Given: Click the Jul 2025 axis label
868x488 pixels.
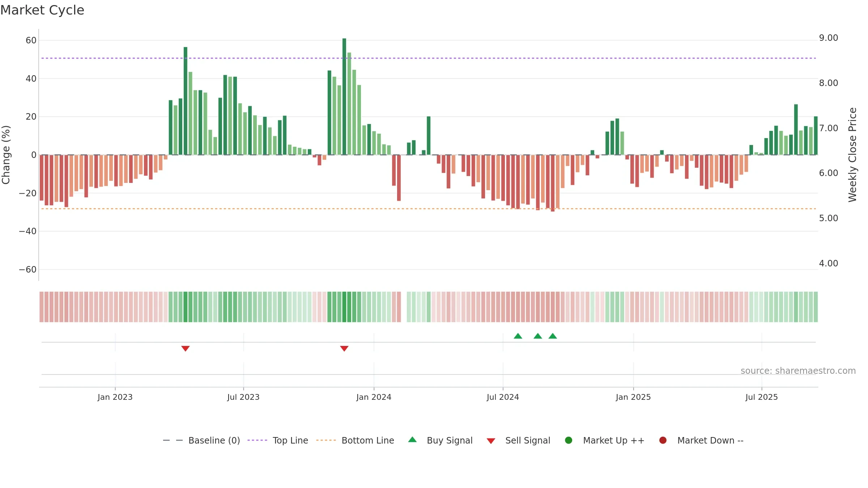Looking at the screenshot, I should tap(762, 397).
